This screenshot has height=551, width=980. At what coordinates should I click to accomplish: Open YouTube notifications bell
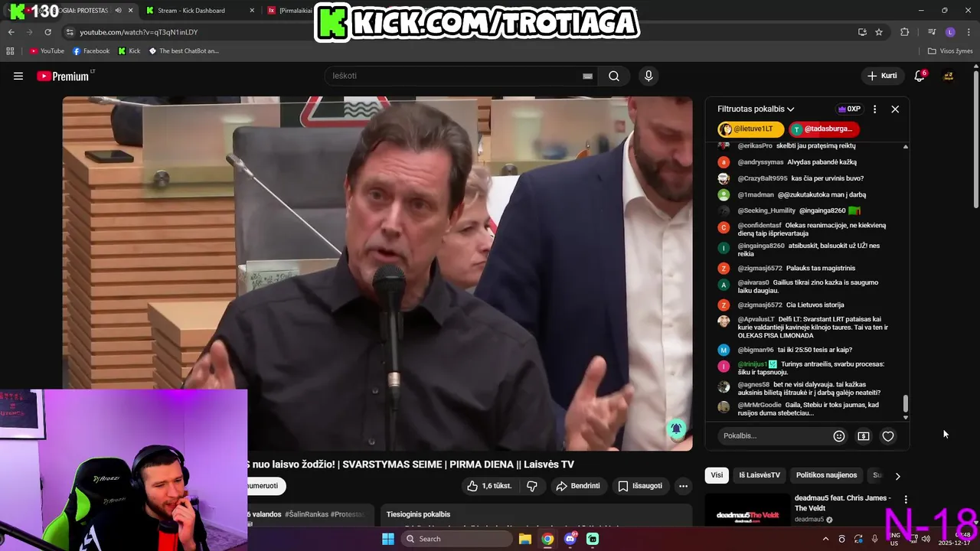click(920, 76)
